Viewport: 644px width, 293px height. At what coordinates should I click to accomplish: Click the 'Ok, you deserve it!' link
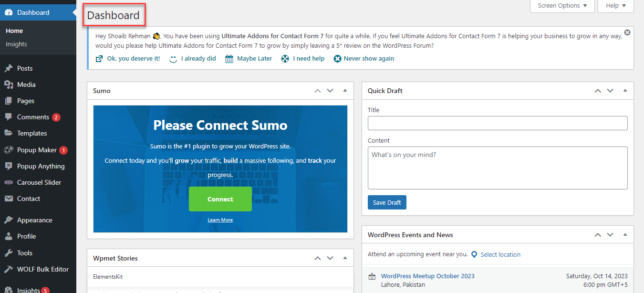(134, 59)
